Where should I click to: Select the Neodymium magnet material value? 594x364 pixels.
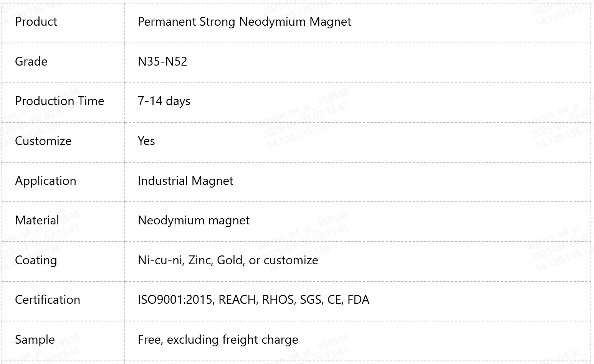tap(194, 220)
